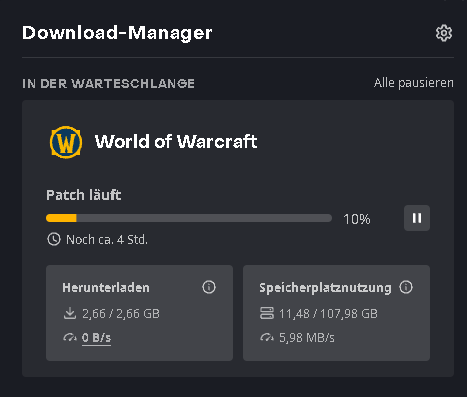The height and width of the screenshot is (397, 467).
Task: Show info for Speicherplatznutzung section
Action: tap(406, 287)
